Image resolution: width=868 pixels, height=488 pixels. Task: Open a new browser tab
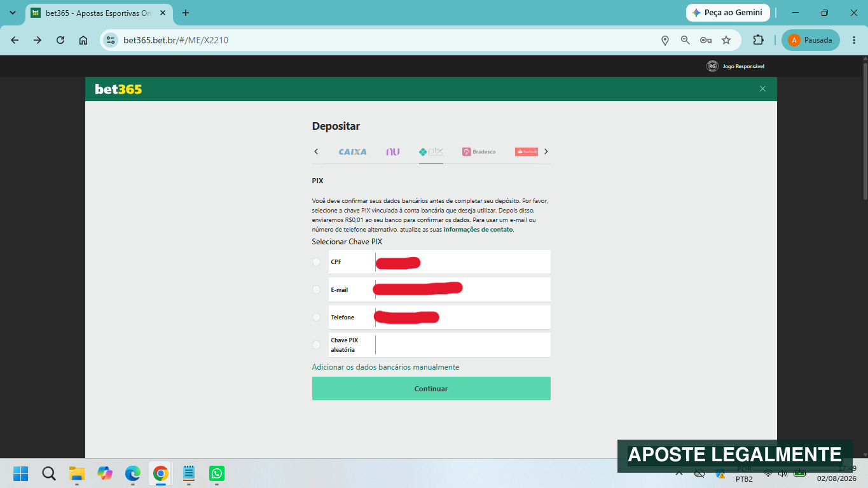186,13
